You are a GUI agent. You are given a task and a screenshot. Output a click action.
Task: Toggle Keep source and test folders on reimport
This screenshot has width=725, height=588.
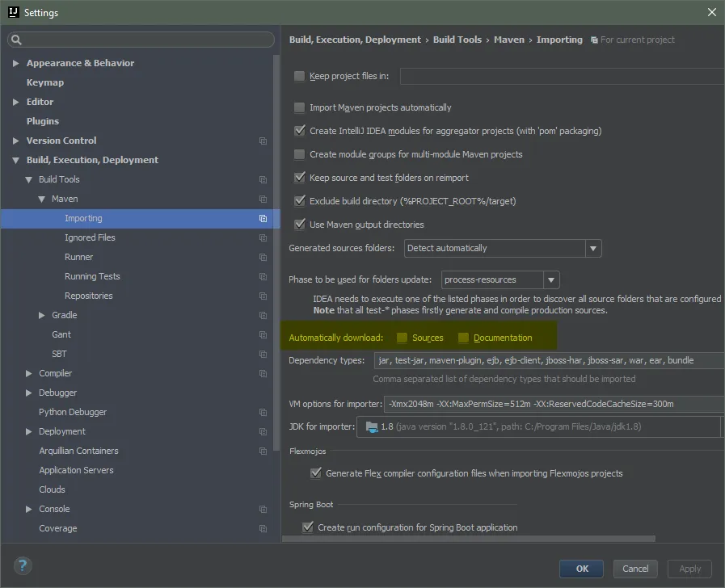tap(300, 178)
